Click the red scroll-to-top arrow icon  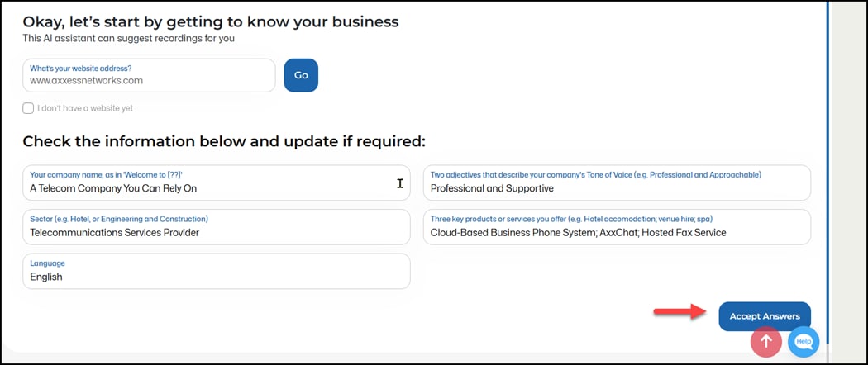(x=765, y=341)
